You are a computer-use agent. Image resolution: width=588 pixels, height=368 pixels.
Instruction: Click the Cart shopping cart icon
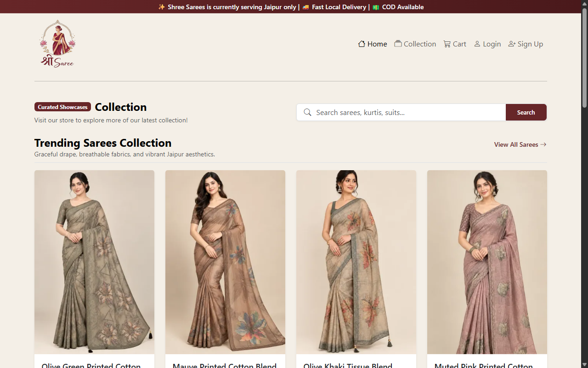(x=447, y=44)
